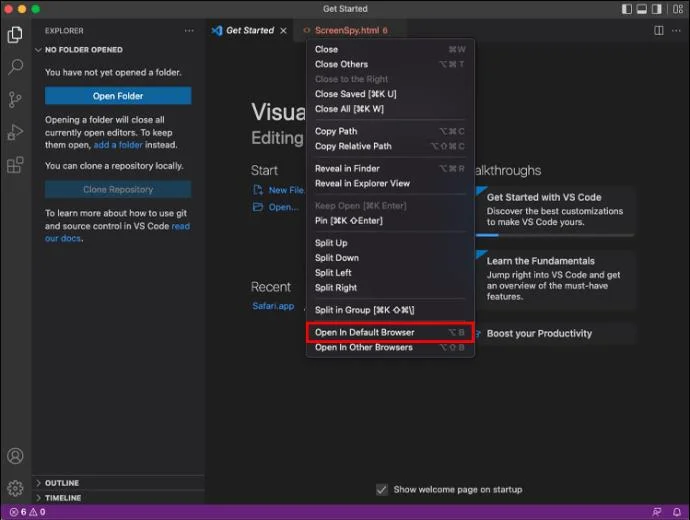The width and height of the screenshot is (690, 520).
Task: Select Reveal in Explorer View
Action: (390, 183)
